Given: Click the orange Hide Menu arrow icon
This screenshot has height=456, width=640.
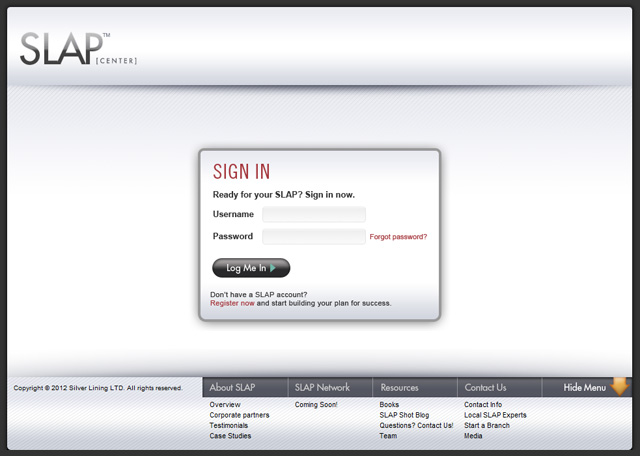Looking at the screenshot, I should (x=620, y=387).
